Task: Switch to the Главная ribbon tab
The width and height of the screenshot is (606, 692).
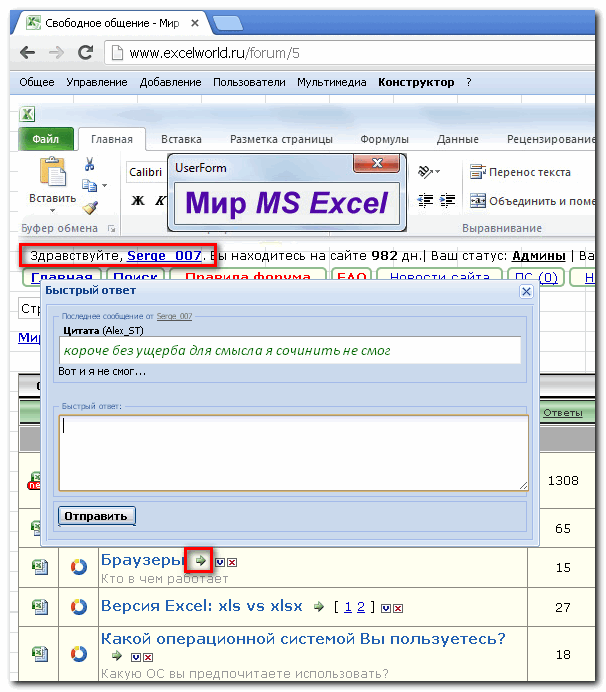Action: (x=112, y=139)
